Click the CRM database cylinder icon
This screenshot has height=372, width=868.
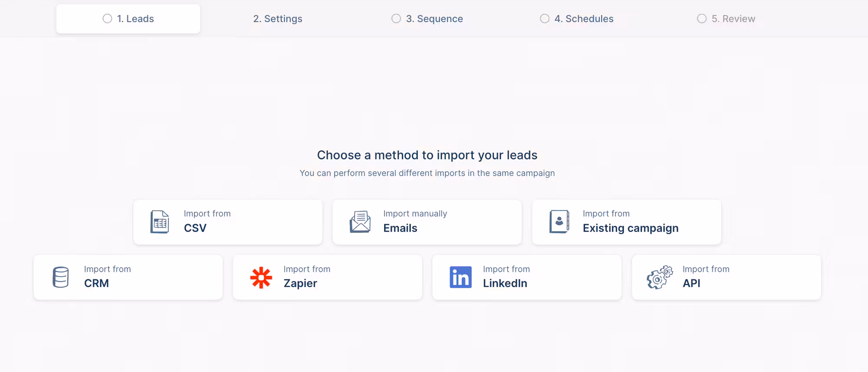click(61, 277)
